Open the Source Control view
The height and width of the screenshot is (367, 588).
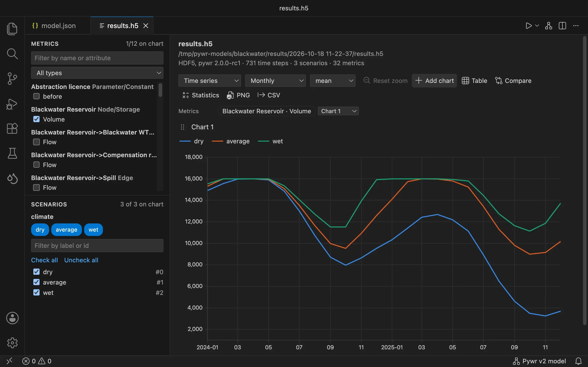(12, 79)
